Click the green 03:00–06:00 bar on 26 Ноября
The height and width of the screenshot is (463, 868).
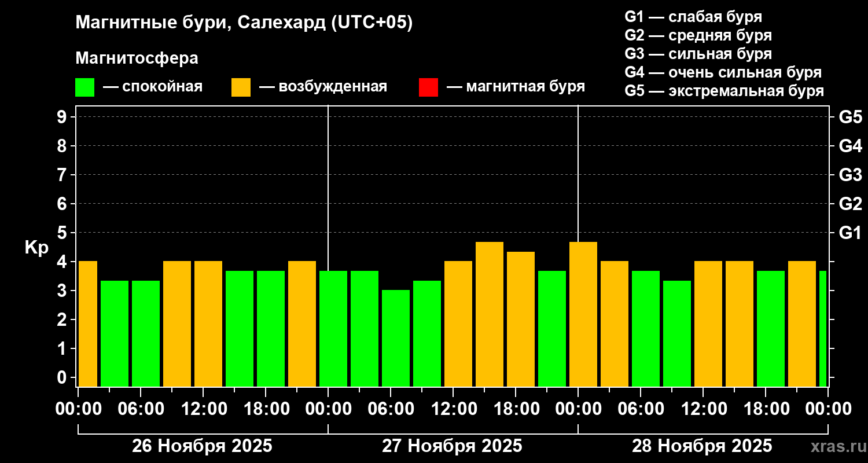pos(115,333)
